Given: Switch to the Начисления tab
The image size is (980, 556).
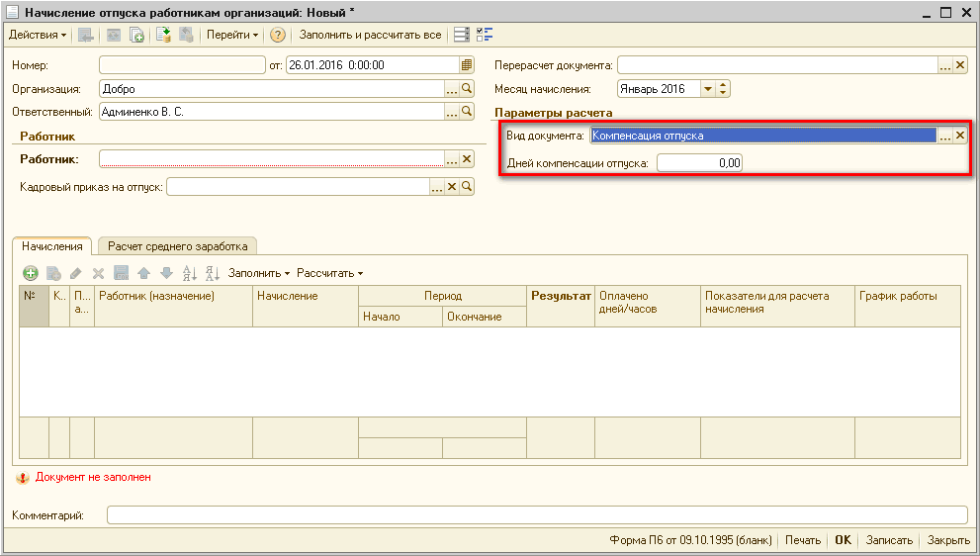Looking at the screenshot, I should click(52, 246).
